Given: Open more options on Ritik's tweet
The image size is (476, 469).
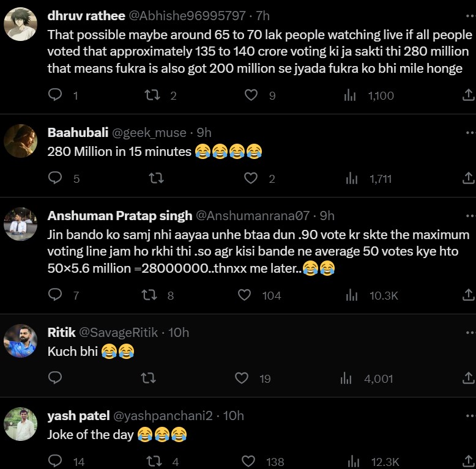Looking at the screenshot, I should tap(470, 333).
